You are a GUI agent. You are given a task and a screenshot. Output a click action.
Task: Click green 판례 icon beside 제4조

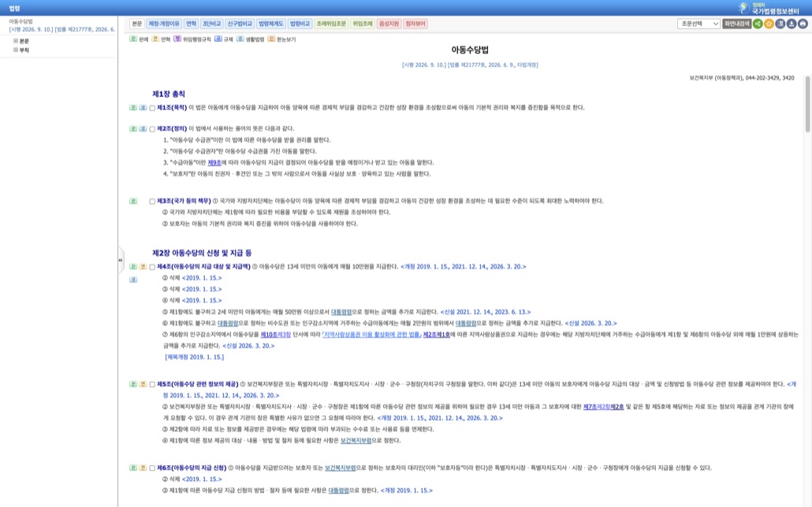133,267
